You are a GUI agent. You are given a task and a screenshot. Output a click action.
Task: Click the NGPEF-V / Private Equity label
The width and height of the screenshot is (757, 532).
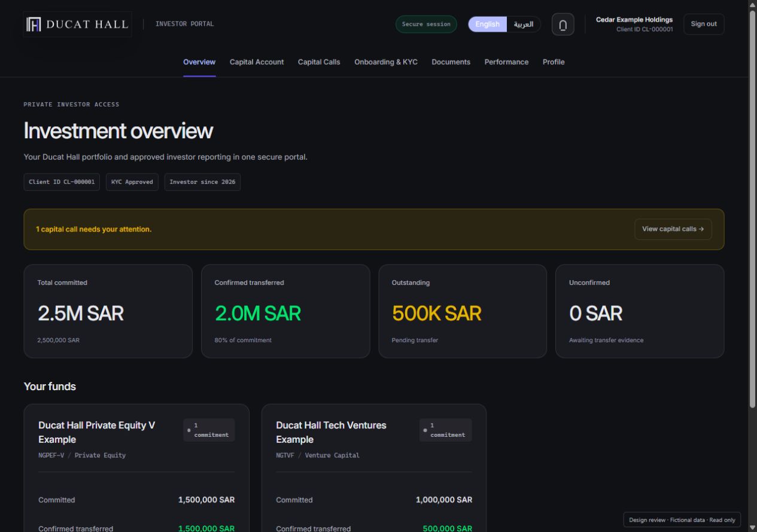[x=82, y=455]
